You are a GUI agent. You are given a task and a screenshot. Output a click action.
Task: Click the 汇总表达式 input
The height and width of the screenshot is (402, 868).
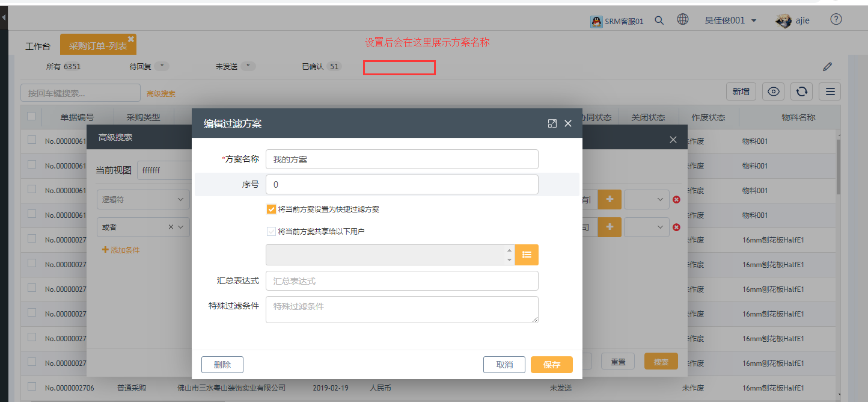coord(402,281)
